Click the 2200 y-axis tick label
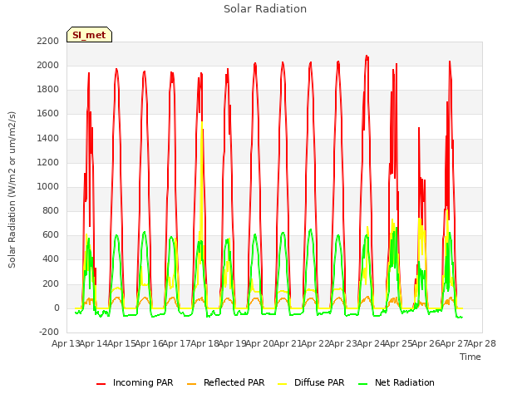 coord(48,41)
